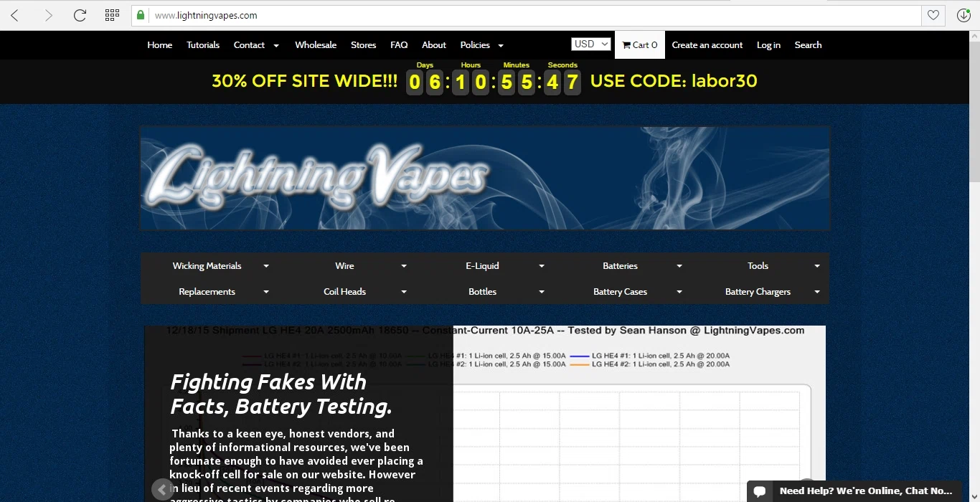The height and width of the screenshot is (502, 980).
Task: Expand the Wicking Materials dropdown arrow
Action: pos(266,266)
